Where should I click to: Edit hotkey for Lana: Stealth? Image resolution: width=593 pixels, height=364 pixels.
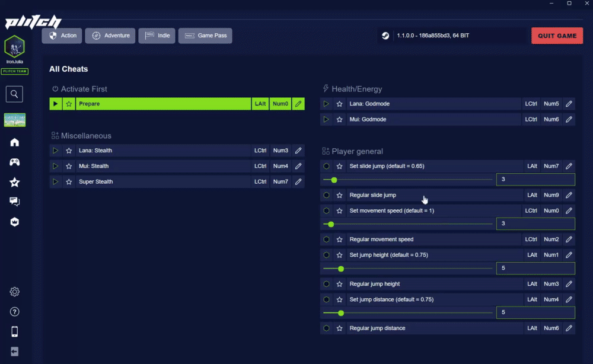(x=298, y=151)
